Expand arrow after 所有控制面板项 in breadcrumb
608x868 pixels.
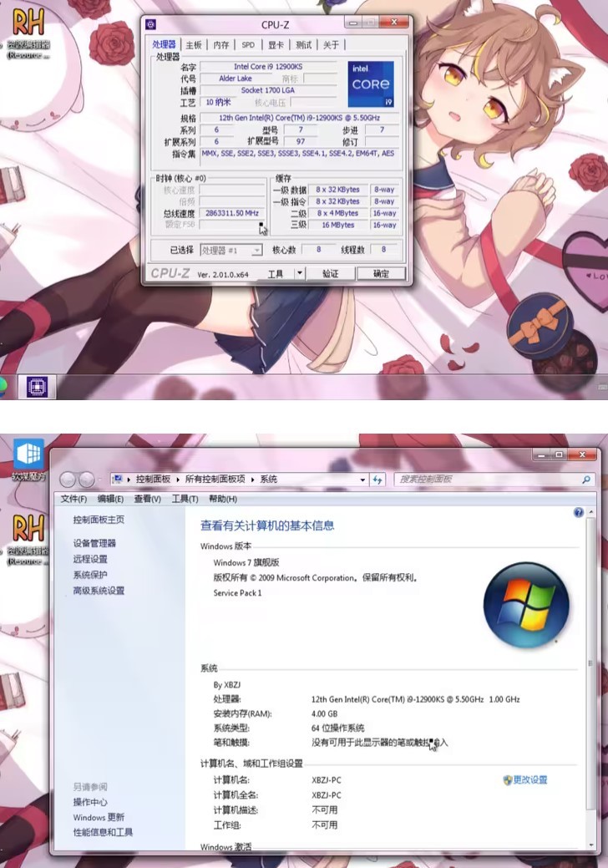pyautogui.click(x=252, y=480)
